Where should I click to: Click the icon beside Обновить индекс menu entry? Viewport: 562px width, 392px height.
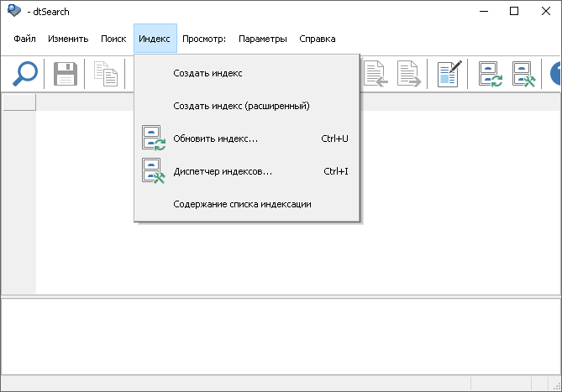coord(154,138)
